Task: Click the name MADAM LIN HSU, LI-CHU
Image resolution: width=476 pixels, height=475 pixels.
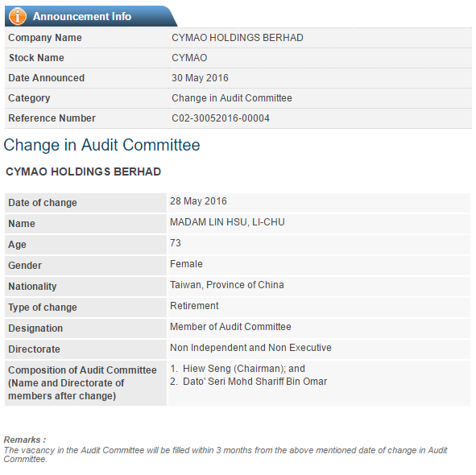Action: pos(227,222)
